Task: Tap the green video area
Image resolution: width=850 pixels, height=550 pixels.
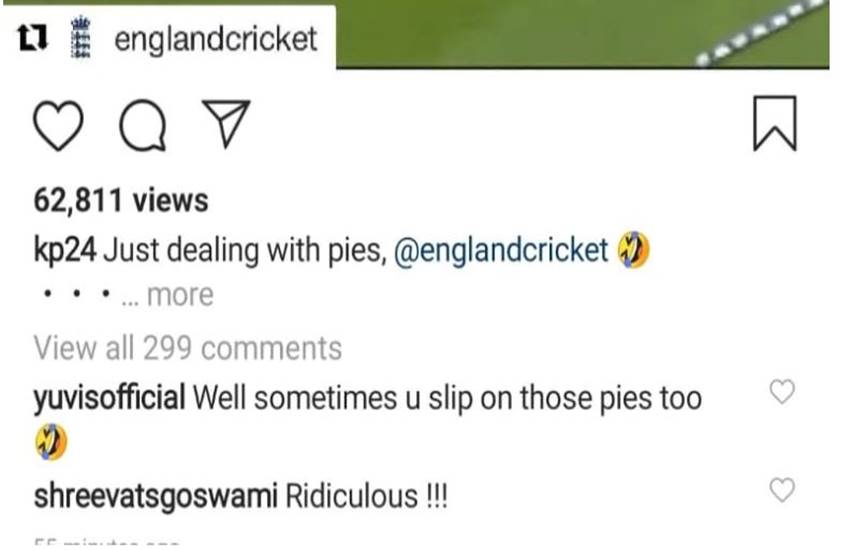Action: (x=583, y=34)
